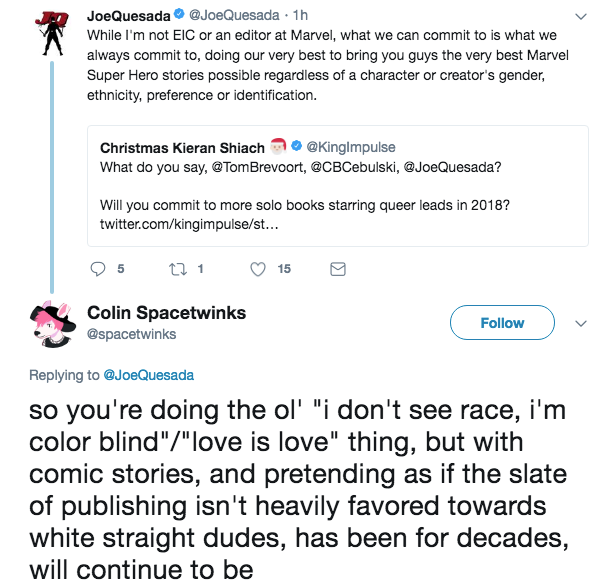
Task: Open the JoeQuesada display name link
Action: tap(125, 17)
